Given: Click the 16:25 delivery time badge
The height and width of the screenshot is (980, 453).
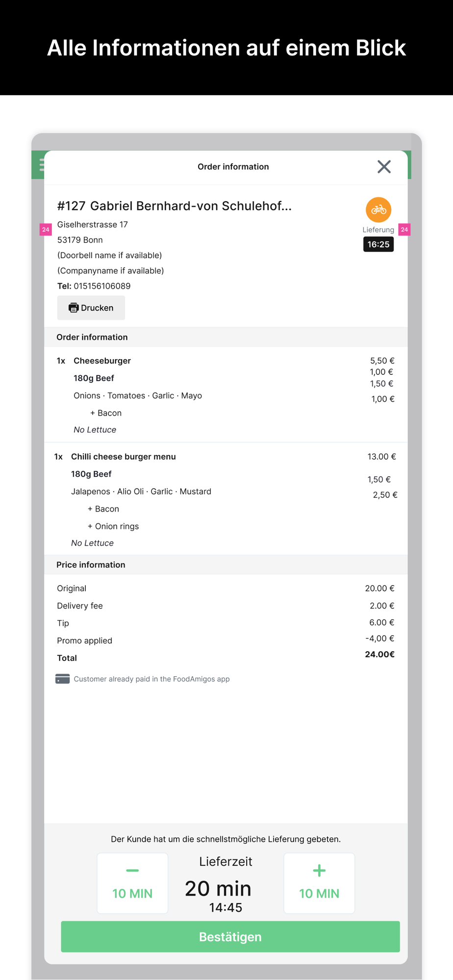Looking at the screenshot, I should coord(378,244).
